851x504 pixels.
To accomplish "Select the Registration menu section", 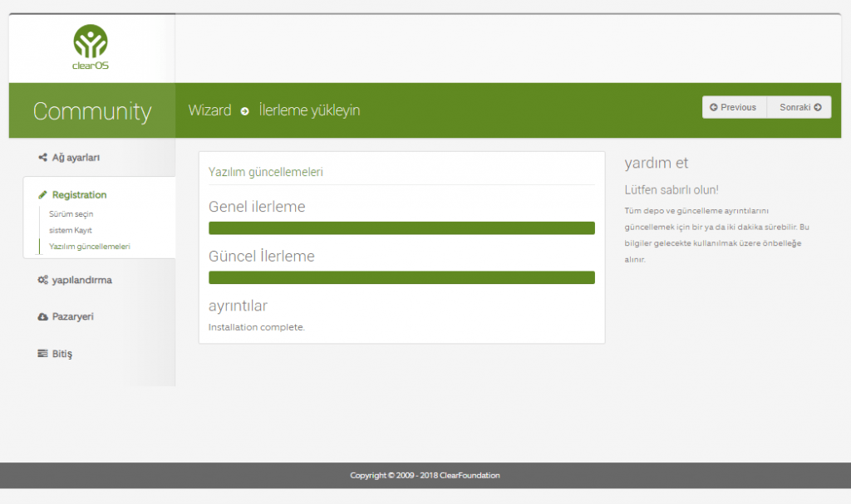I will (79, 195).
